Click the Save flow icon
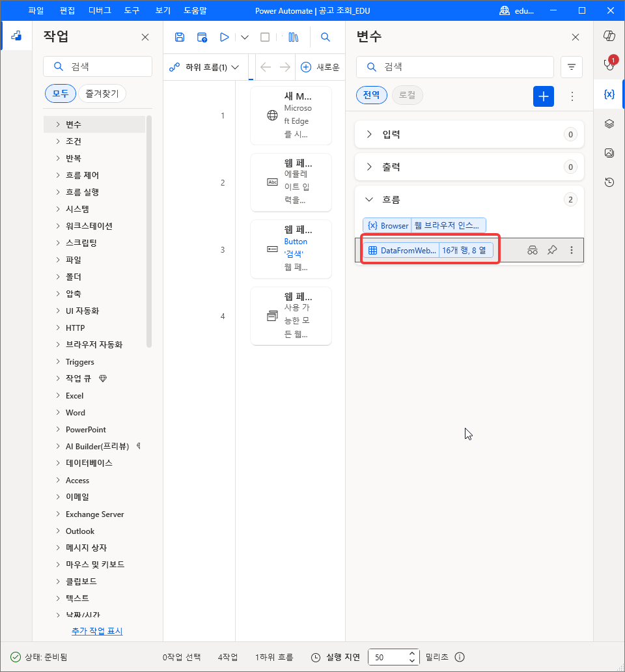 tap(180, 37)
